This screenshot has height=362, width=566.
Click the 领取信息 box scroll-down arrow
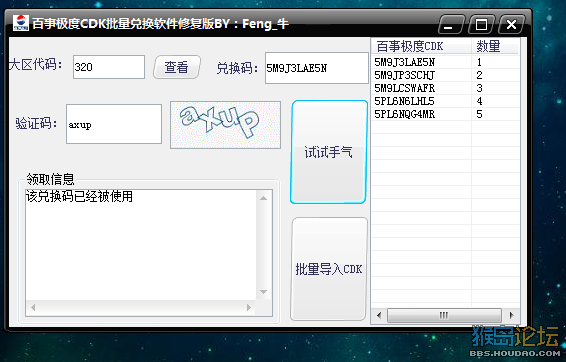[264, 292]
